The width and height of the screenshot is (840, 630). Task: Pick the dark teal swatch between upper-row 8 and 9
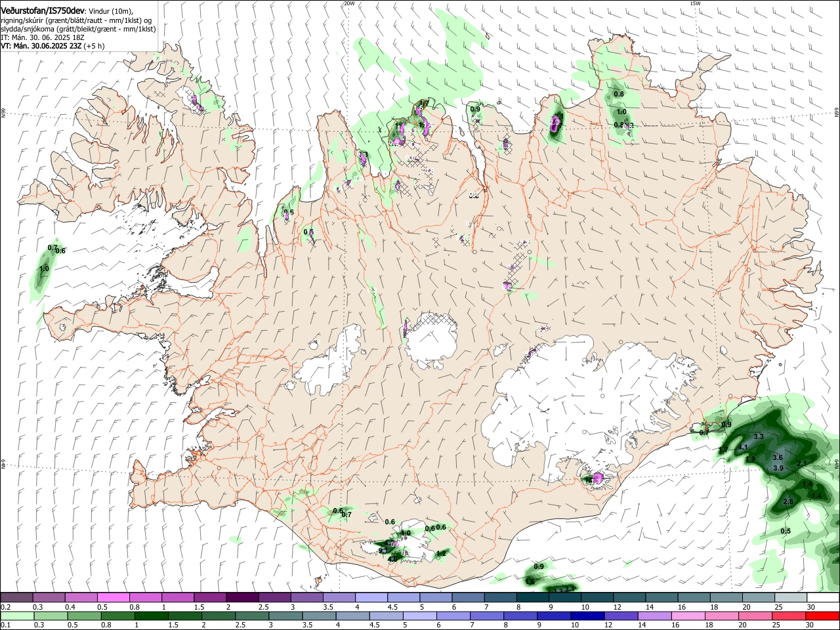532,598
